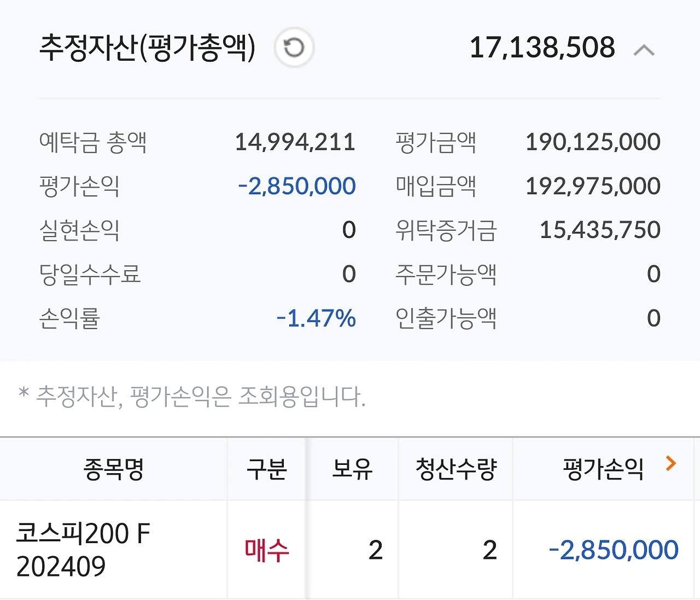This screenshot has height=600, width=700.
Task: Select the 구분 column header
Action: point(266,469)
